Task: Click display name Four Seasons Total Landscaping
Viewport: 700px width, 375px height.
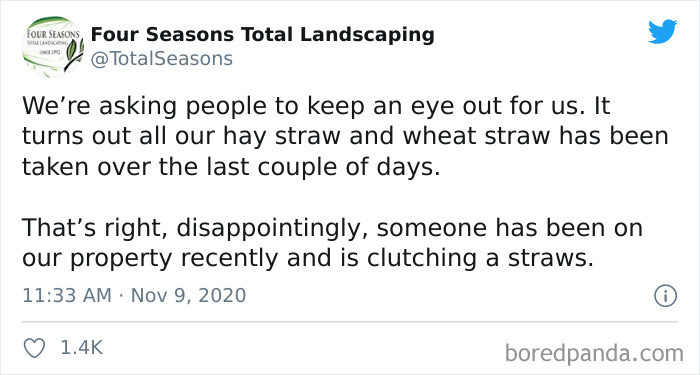Action: coord(262,35)
